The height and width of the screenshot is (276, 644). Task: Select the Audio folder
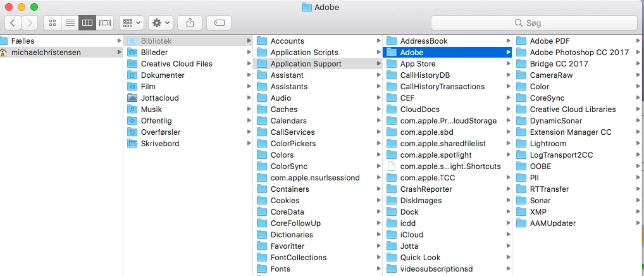click(318, 97)
